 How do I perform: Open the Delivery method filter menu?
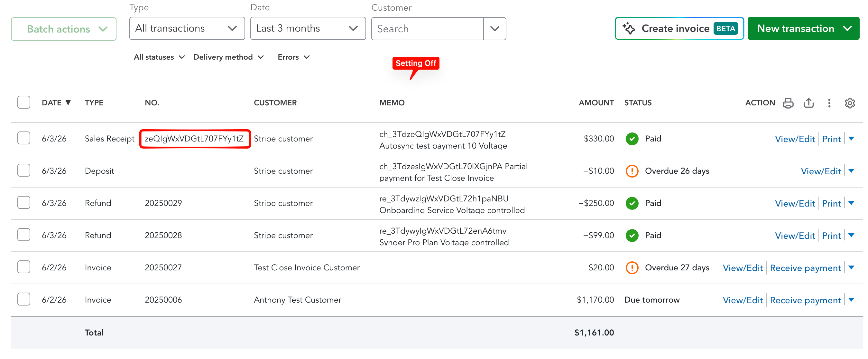228,57
